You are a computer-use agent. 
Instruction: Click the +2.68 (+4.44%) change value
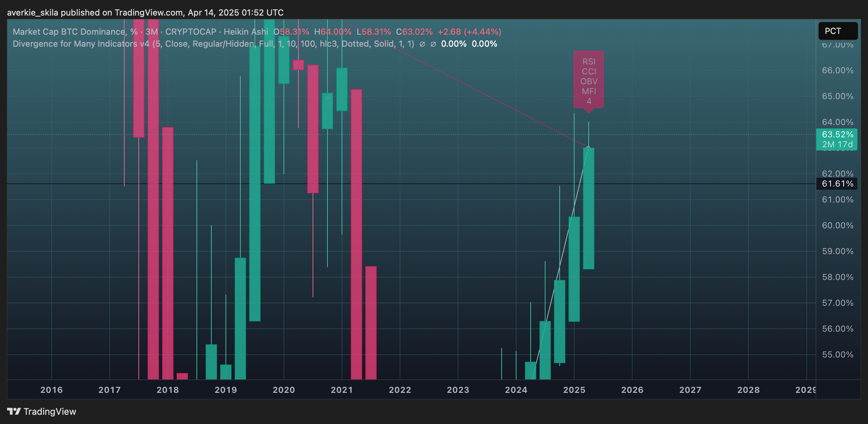click(x=469, y=32)
